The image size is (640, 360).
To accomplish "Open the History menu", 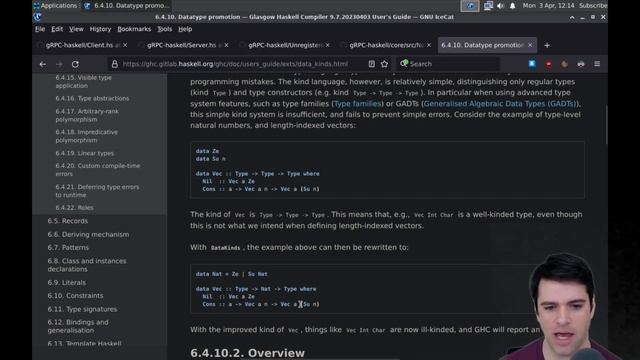I will tap(100, 29).
